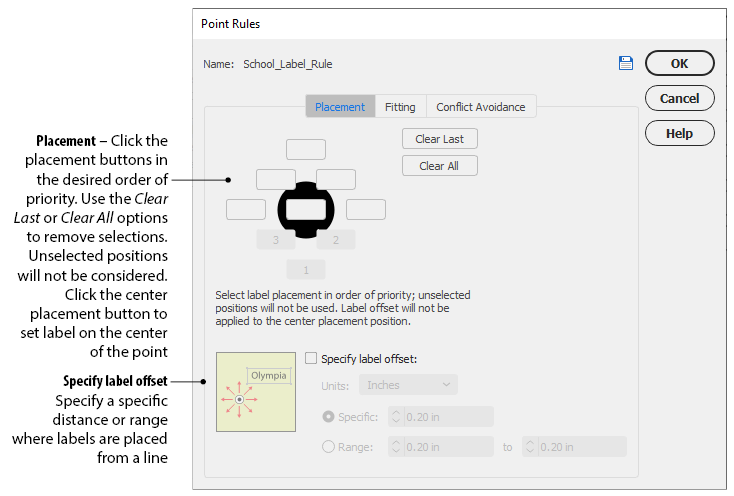
Task: Select the Specific radio button
Action: click(328, 417)
